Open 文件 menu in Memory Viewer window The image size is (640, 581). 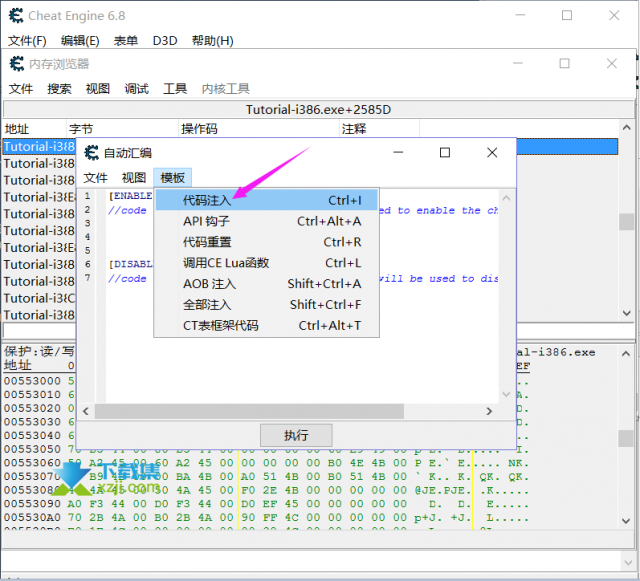coord(21,89)
